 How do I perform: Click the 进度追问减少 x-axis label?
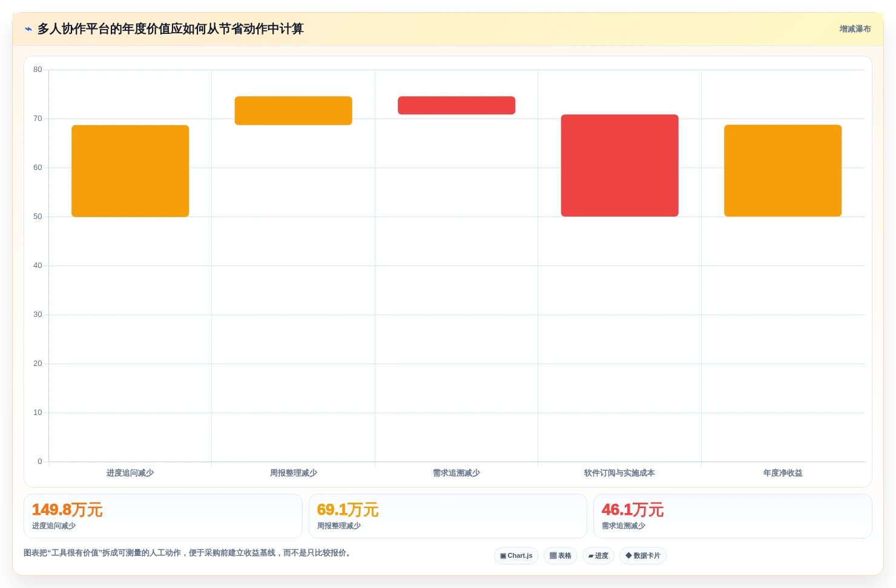(x=130, y=473)
